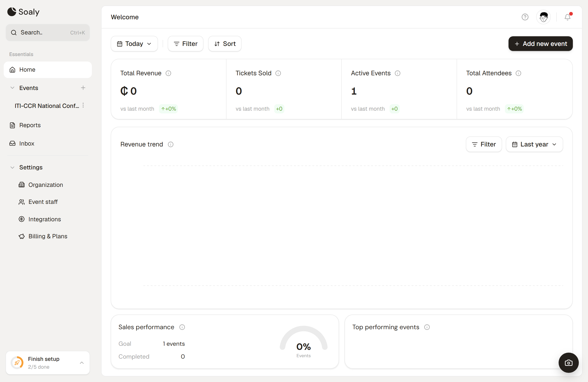588x382 pixels.
Task: Click the Sort button
Action: (225, 44)
